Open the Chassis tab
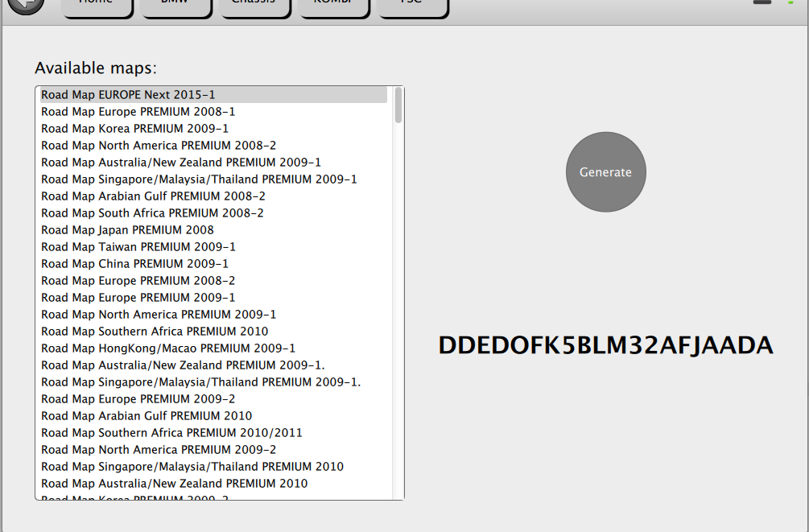The height and width of the screenshot is (532, 809). pos(254,6)
